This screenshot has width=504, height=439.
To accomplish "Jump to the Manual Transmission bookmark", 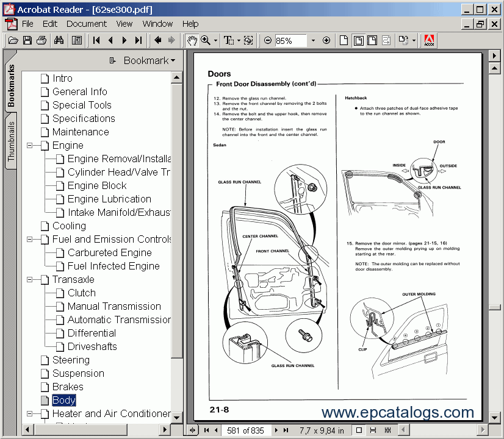I will pos(114,306).
